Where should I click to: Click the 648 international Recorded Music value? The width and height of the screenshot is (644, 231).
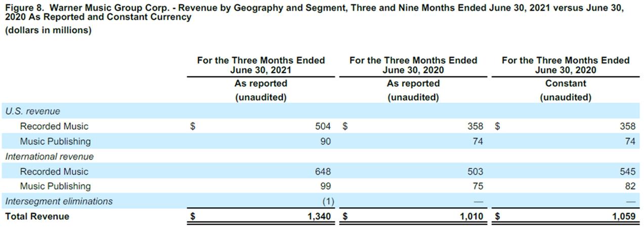pyautogui.click(x=322, y=171)
